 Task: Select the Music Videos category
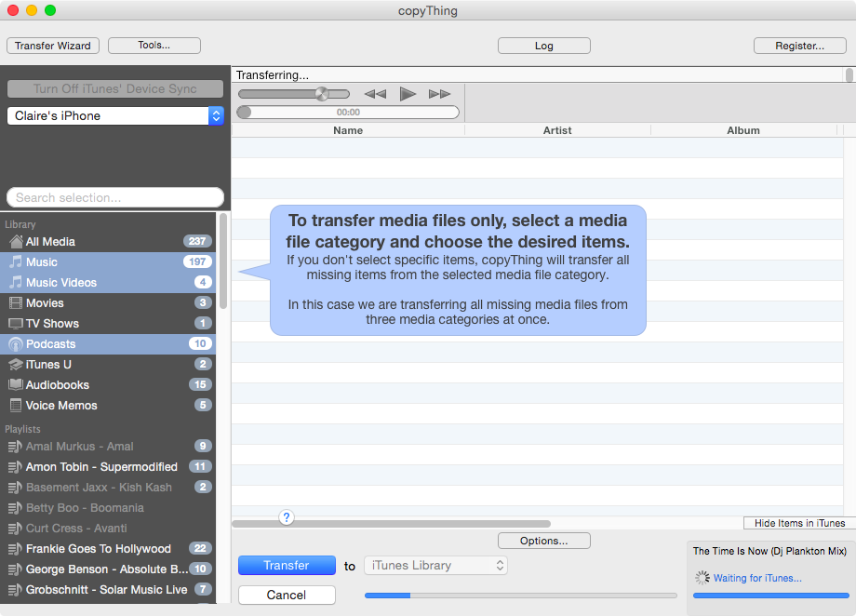[108, 282]
